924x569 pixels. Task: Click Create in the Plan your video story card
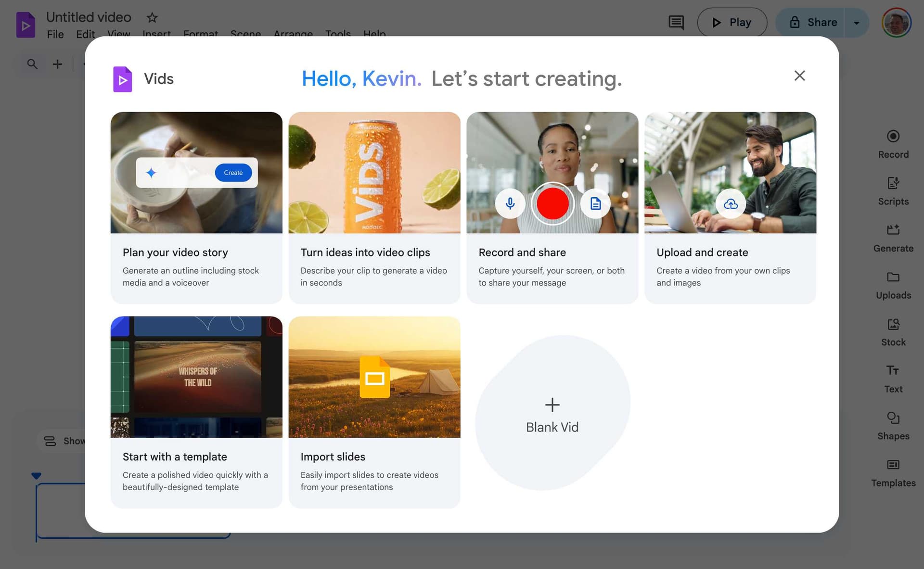tap(233, 173)
